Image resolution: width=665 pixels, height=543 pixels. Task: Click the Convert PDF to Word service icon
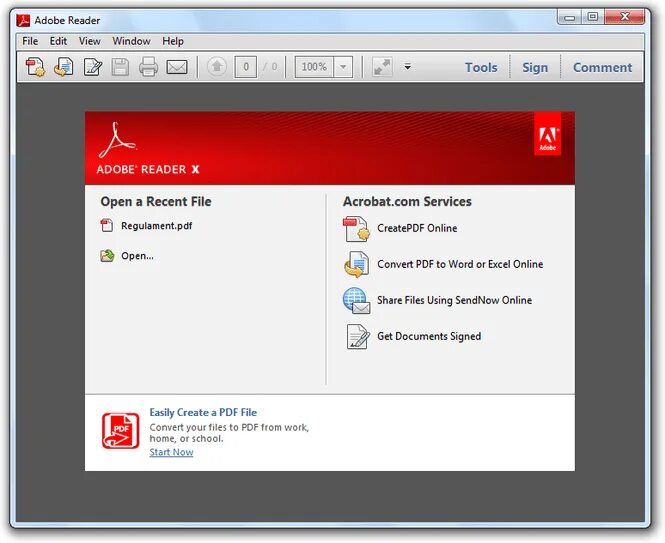tap(356, 264)
